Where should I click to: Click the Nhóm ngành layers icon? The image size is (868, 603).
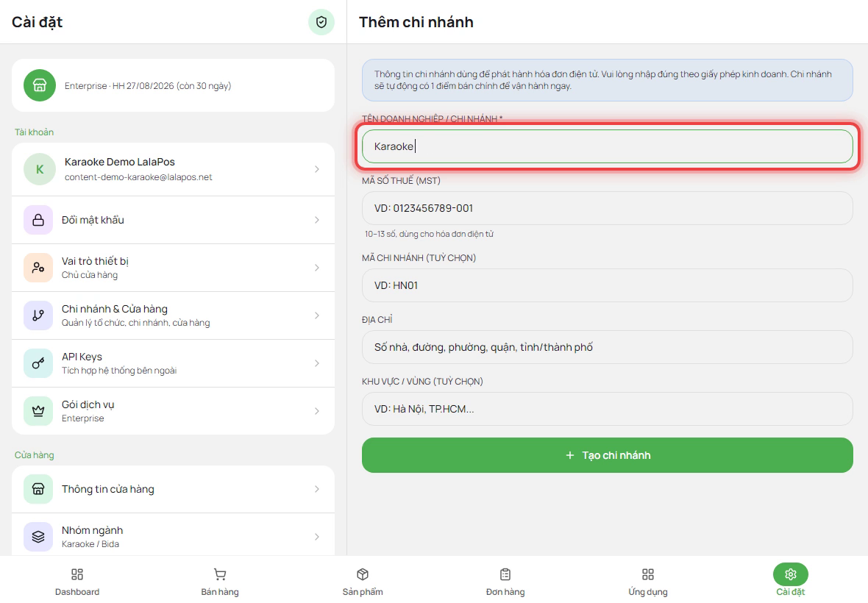[x=38, y=537]
